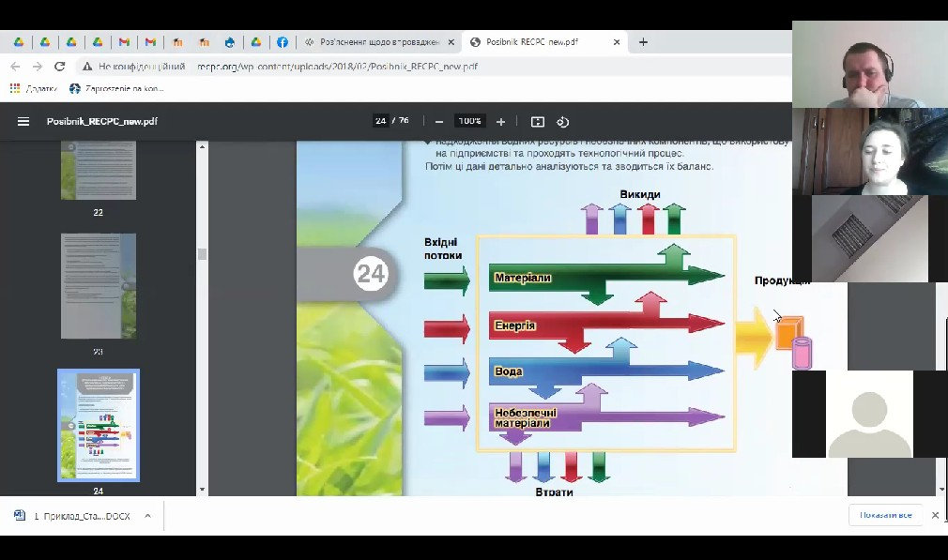
Task: Expand the downloaded DOCX file options chevron
Action: [147, 516]
